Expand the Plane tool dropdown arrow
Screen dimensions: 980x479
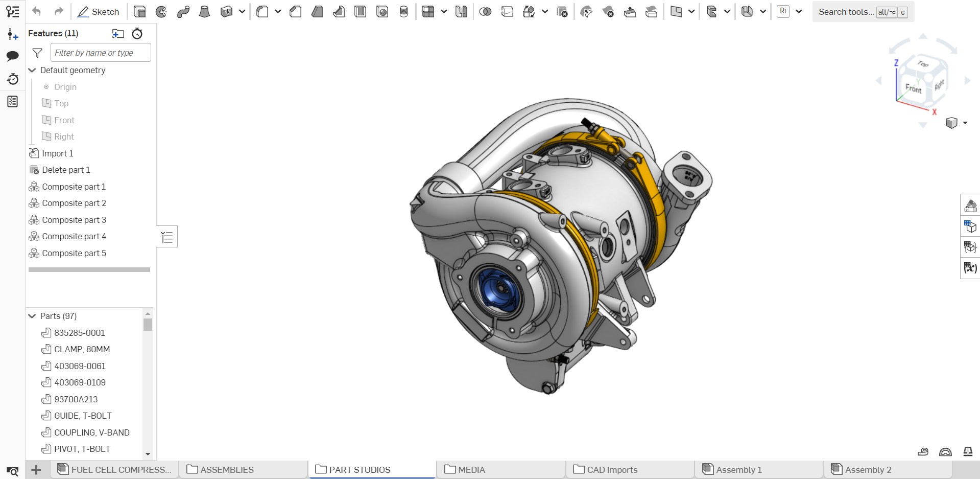(691, 12)
